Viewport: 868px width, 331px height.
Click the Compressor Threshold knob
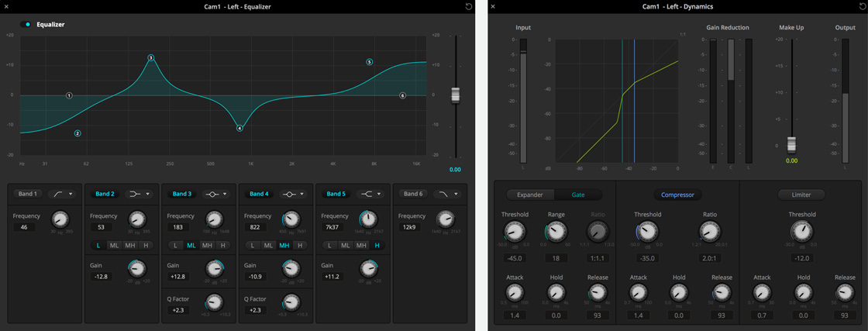tap(647, 232)
